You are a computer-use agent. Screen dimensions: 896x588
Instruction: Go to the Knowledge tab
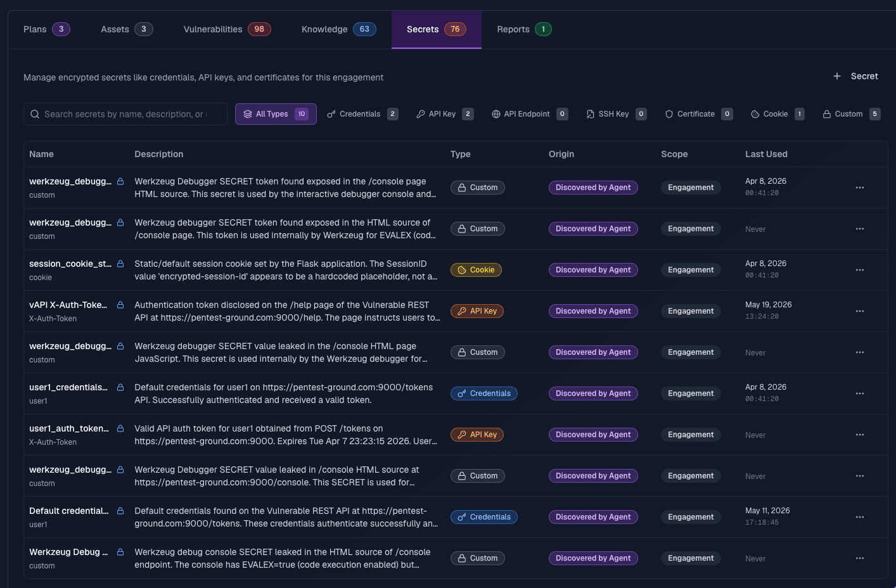(x=338, y=29)
